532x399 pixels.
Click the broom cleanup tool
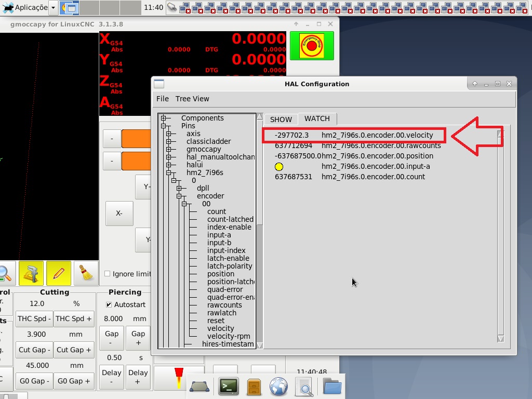pyautogui.click(x=86, y=274)
